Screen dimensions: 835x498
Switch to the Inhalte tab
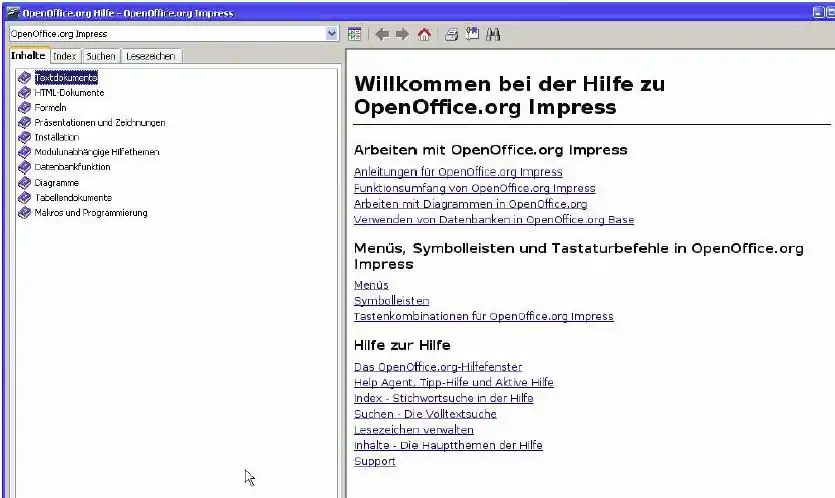(x=28, y=55)
